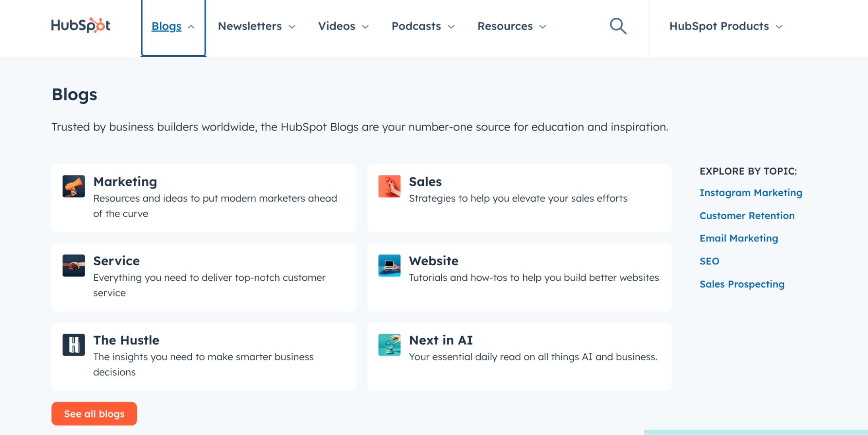Open the Marketing blog heading

pyautogui.click(x=125, y=182)
